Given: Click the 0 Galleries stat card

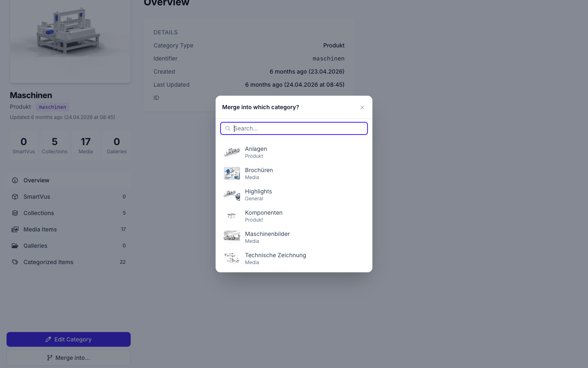Looking at the screenshot, I should (x=117, y=145).
